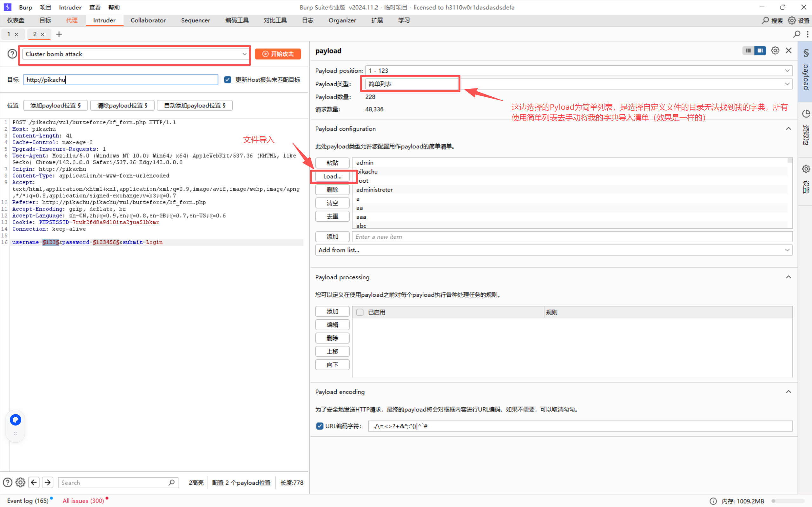Click the Load... button to import file
This screenshot has width=812, height=507.
(332, 176)
